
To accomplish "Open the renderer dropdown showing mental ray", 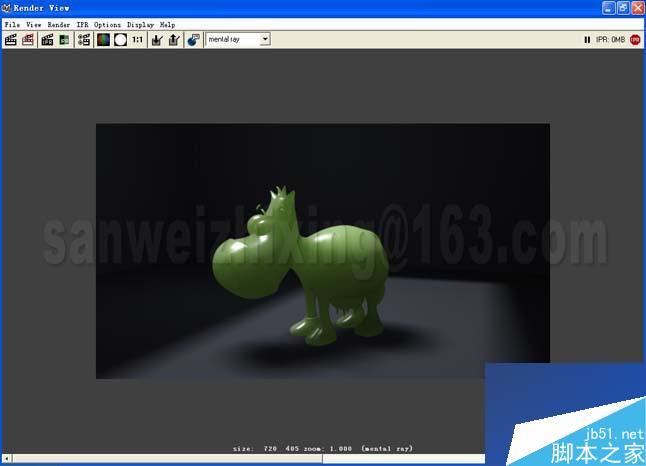I will click(x=238, y=39).
